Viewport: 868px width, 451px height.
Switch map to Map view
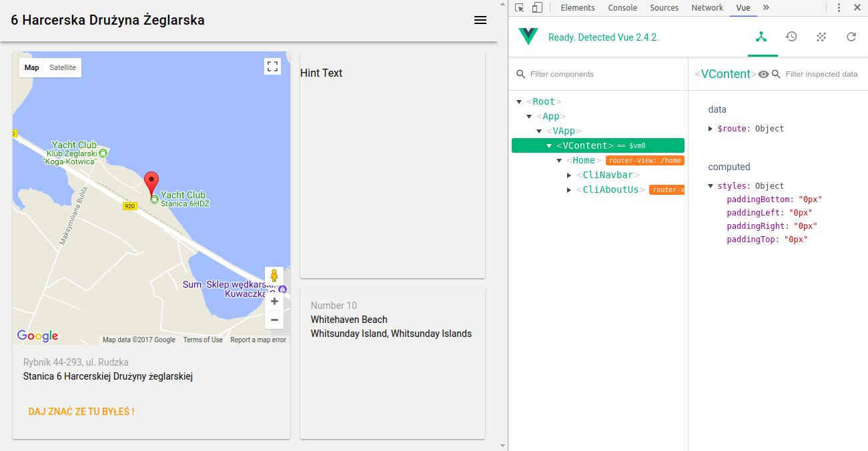(32, 67)
